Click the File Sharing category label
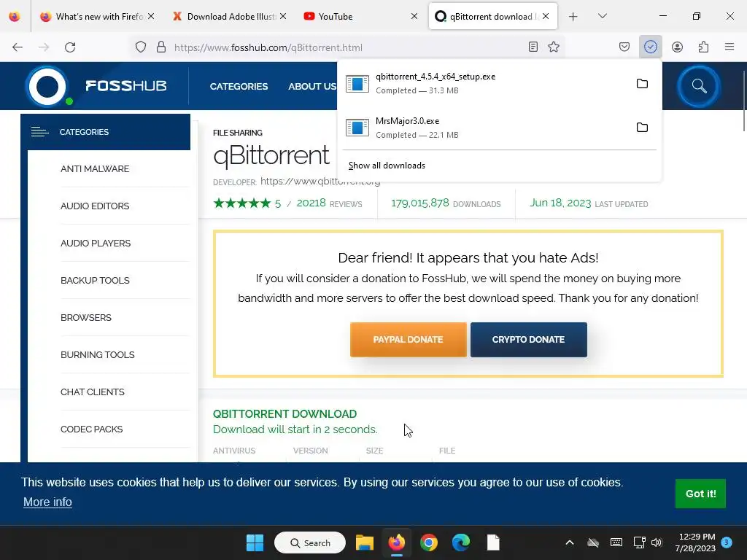 [237, 133]
